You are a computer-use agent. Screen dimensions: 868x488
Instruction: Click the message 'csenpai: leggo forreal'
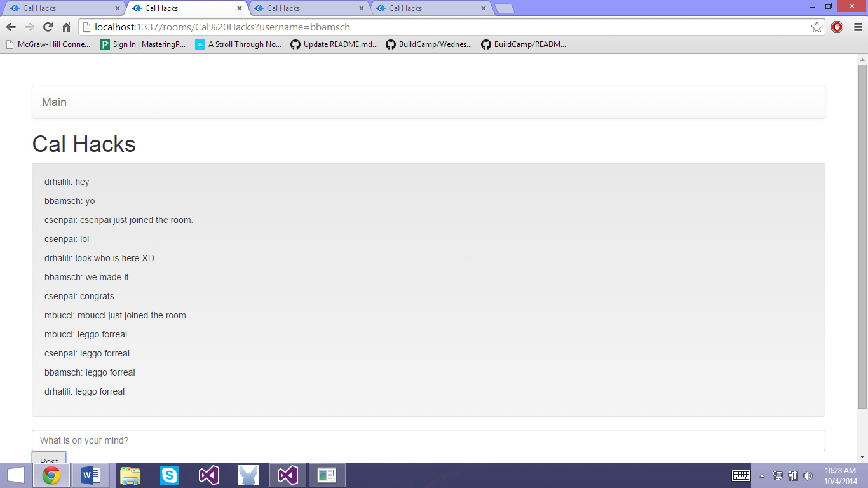point(87,353)
